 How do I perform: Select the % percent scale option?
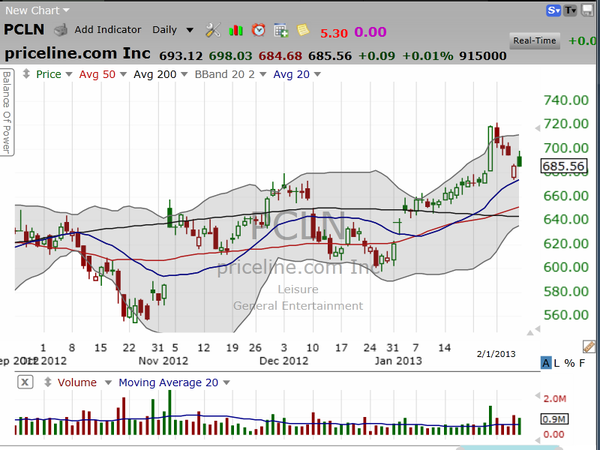tap(569, 363)
